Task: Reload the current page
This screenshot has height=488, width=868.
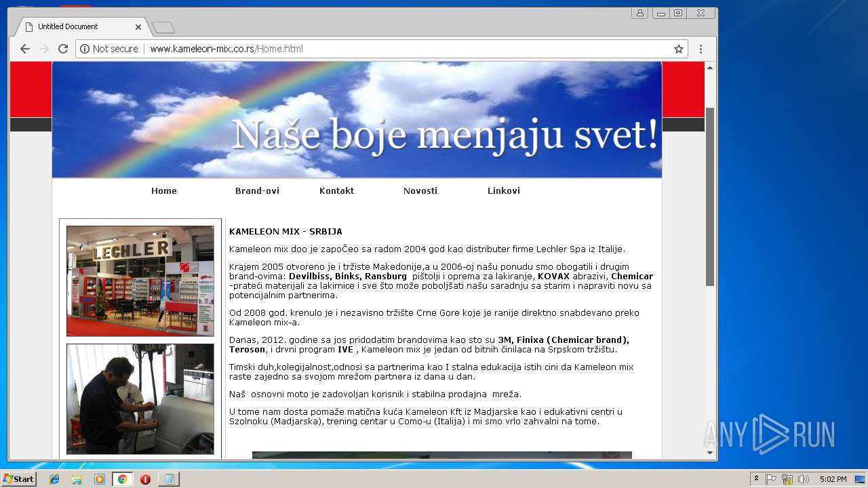Action: click(63, 49)
